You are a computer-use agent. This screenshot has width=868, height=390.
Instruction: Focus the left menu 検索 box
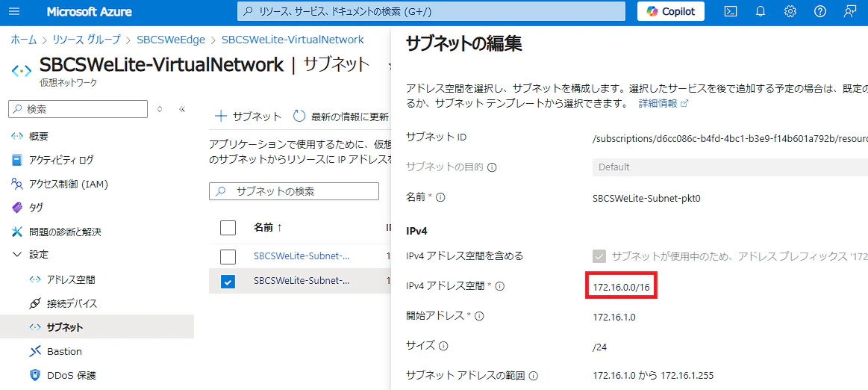pyautogui.click(x=78, y=109)
